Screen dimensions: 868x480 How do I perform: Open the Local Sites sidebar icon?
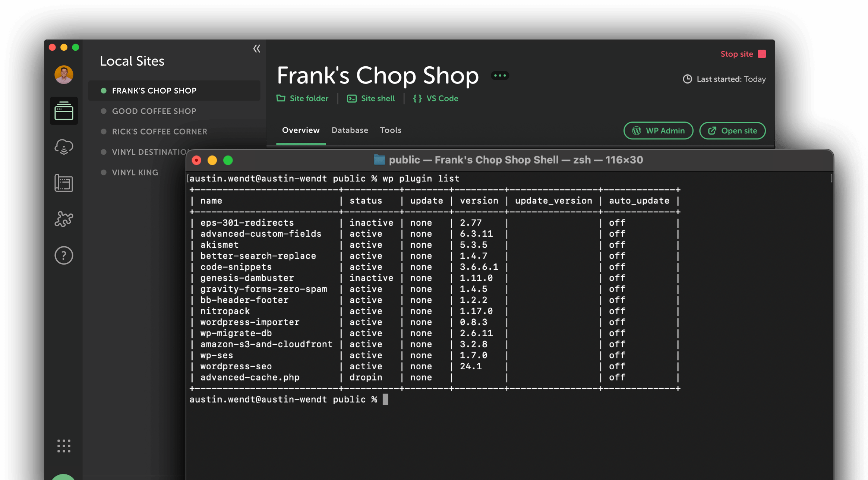point(64,111)
